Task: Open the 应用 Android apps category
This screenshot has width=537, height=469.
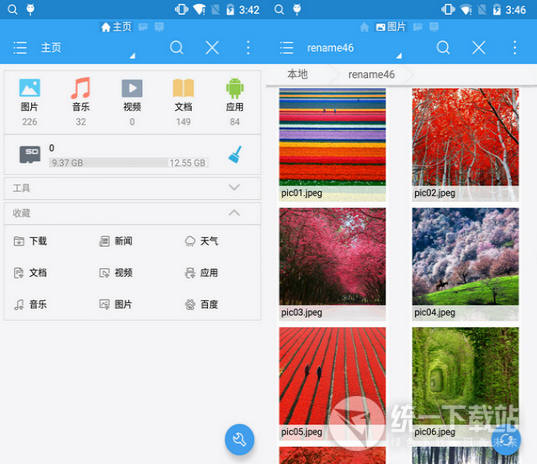Action: [x=235, y=102]
